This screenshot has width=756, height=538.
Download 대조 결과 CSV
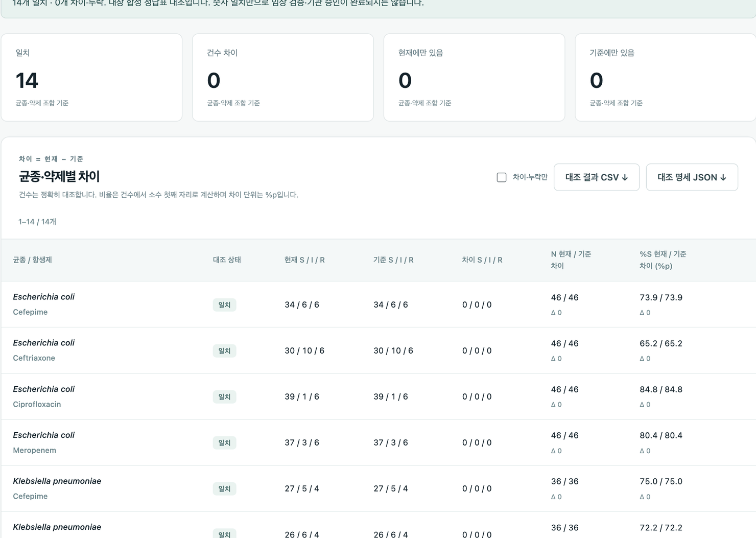(597, 177)
